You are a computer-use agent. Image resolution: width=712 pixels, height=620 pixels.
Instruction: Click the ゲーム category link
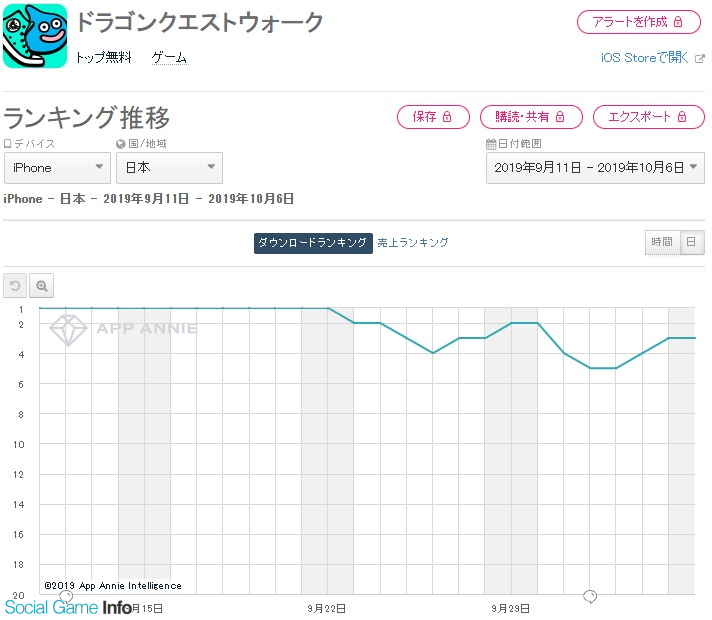click(x=169, y=58)
